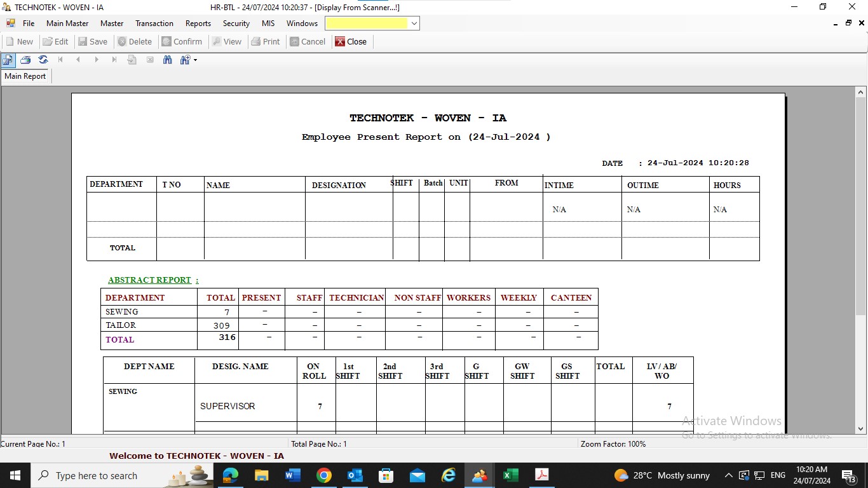This screenshot has width=868, height=488.
Task: Open the Reports menu
Action: click(198, 24)
